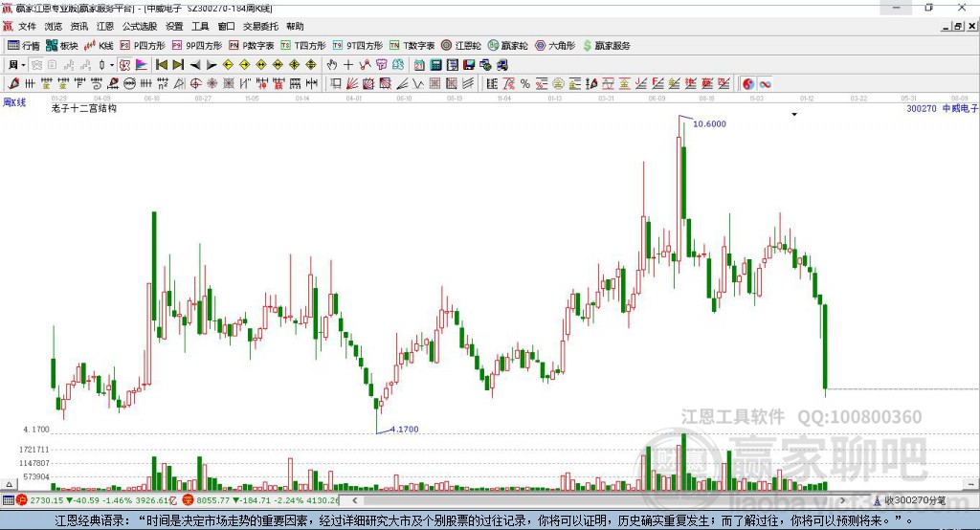Click the small triangle dropdown above chart
Viewport: 980px width, 530px height.
(x=794, y=115)
